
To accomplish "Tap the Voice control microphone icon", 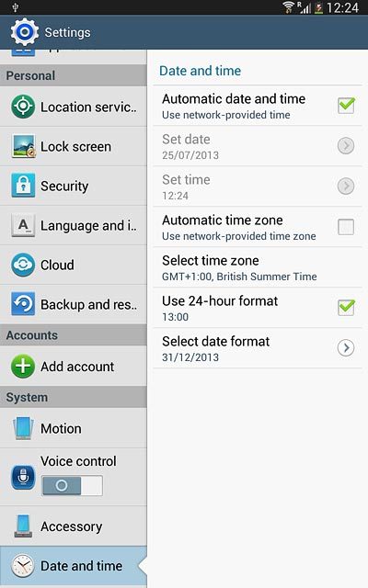I will (x=23, y=477).
